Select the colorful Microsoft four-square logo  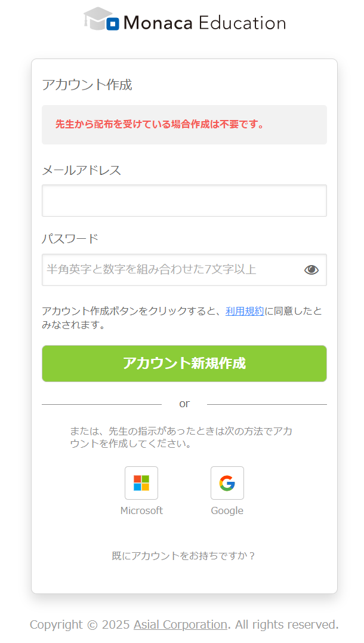pyautogui.click(x=142, y=483)
